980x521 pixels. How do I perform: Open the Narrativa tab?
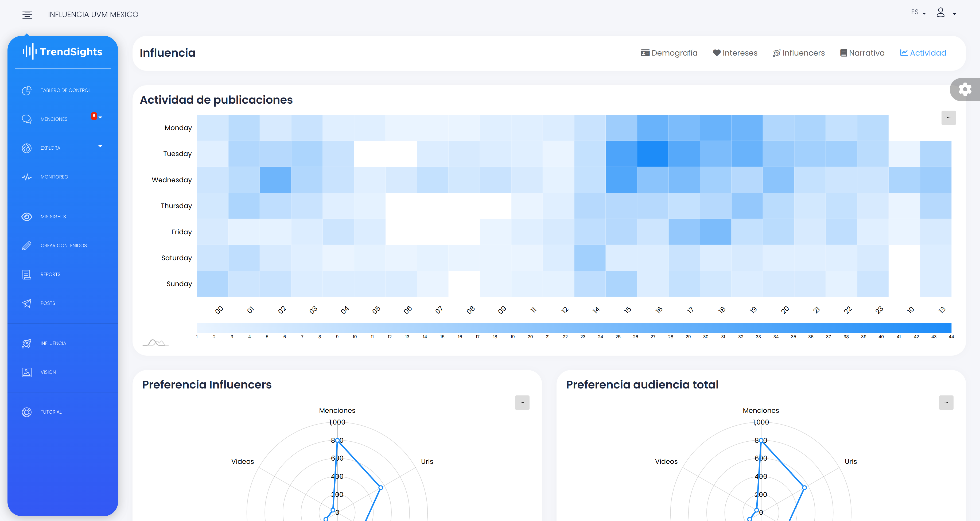pyautogui.click(x=862, y=53)
